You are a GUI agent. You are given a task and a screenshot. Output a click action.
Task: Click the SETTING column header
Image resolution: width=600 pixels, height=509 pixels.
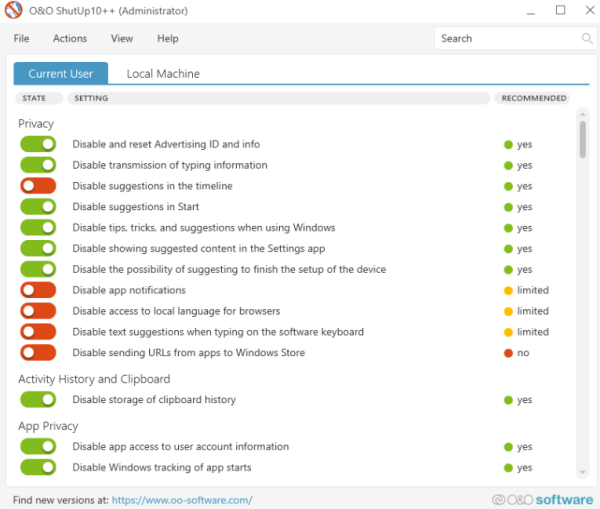pos(279,98)
